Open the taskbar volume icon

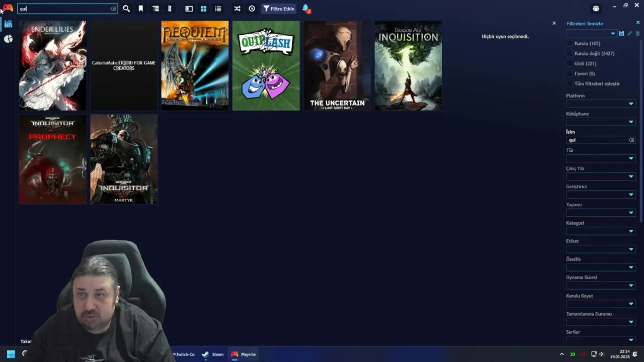pyautogui.click(x=602, y=354)
